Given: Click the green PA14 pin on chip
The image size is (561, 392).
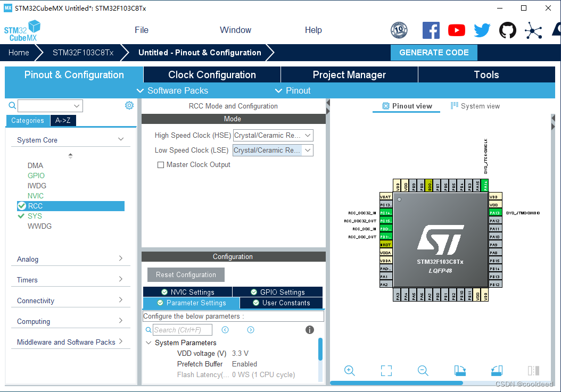Looking at the screenshot, I should click(485, 185).
